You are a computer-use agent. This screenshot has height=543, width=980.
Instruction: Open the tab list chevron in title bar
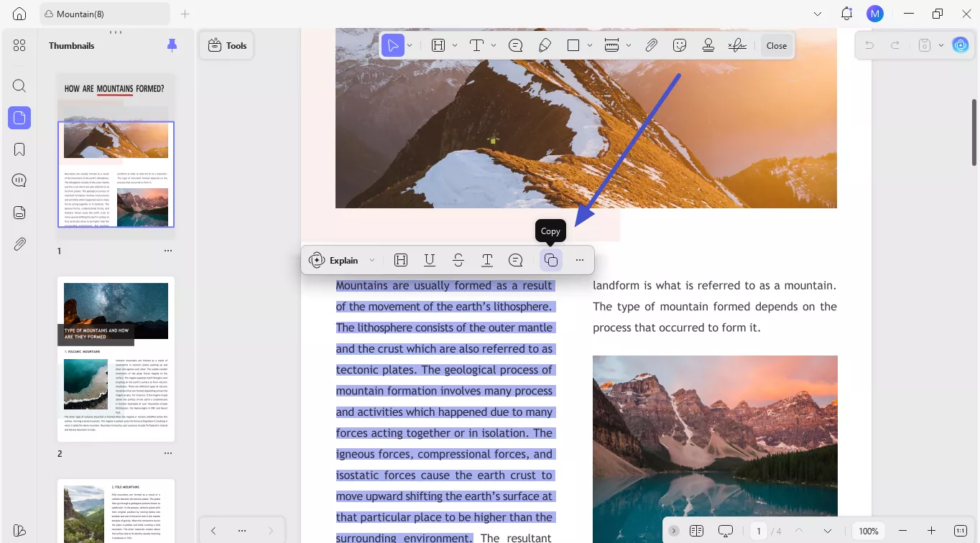817,14
